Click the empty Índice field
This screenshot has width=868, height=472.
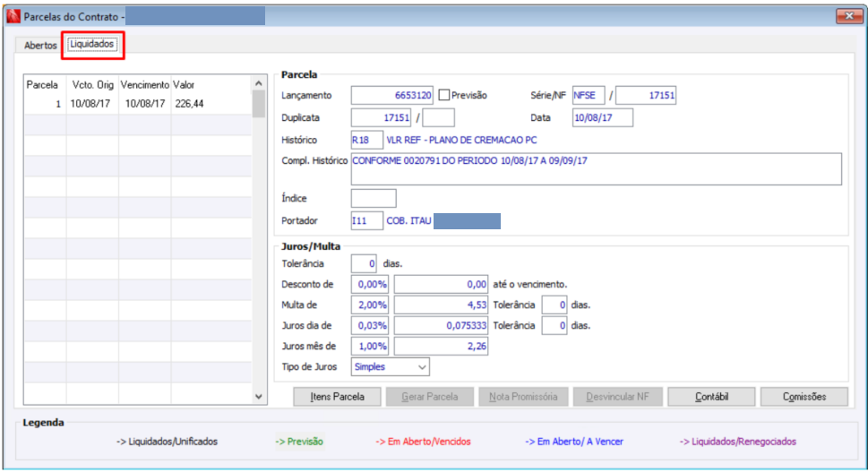point(374,198)
